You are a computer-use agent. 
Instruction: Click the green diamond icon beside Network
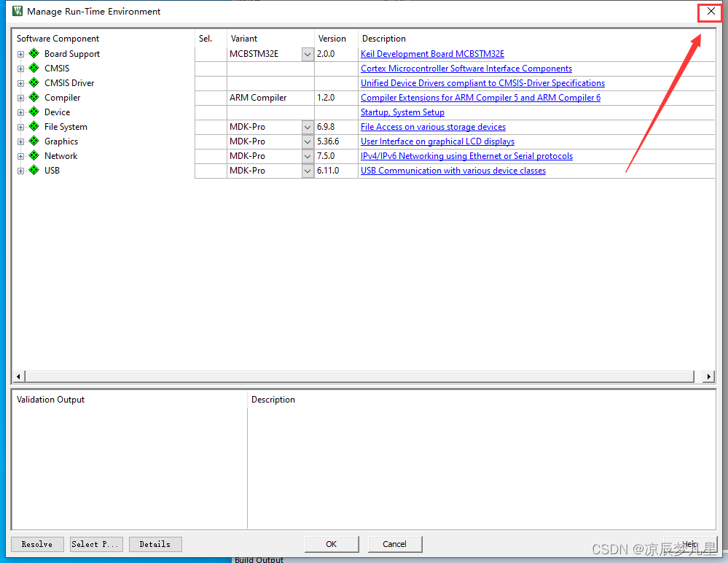(34, 155)
